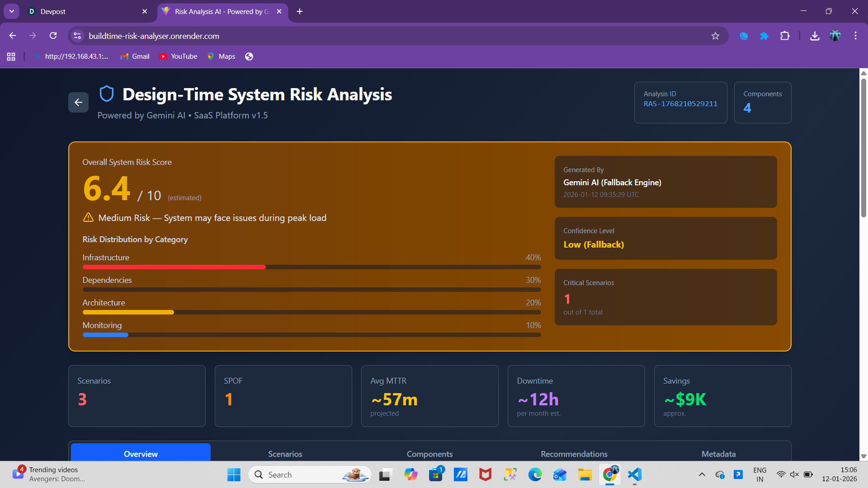Image resolution: width=868 pixels, height=488 pixels.
Task: Toggle the muted speaker volume icon
Action: tap(794, 474)
